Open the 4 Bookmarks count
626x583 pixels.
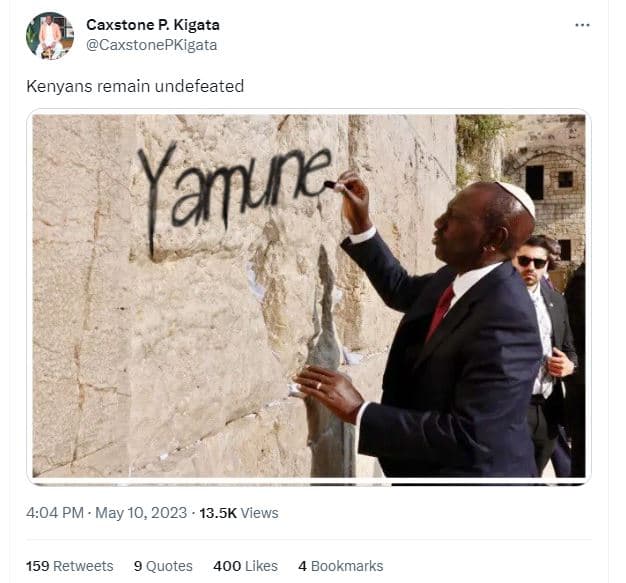(341, 566)
